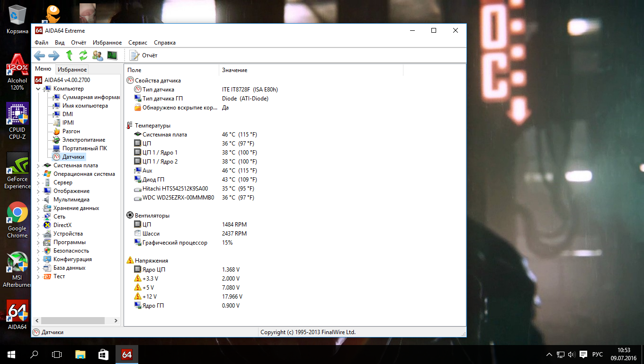
Task: Expand the Безопасность tree node
Action: coord(38,251)
